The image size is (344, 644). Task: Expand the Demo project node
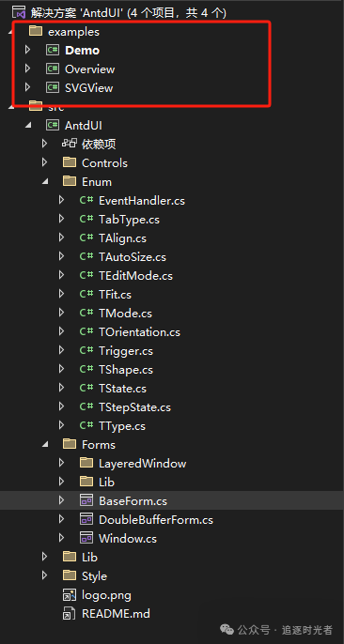point(27,50)
